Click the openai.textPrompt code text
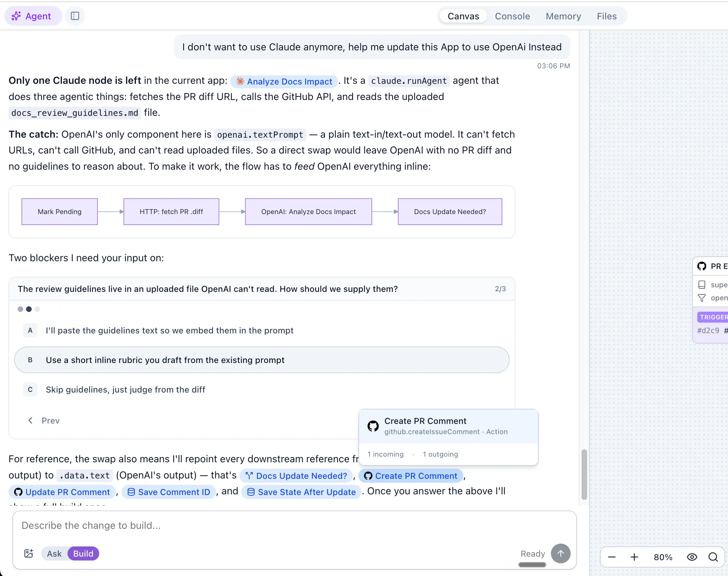This screenshot has height=576, width=728. (x=260, y=134)
